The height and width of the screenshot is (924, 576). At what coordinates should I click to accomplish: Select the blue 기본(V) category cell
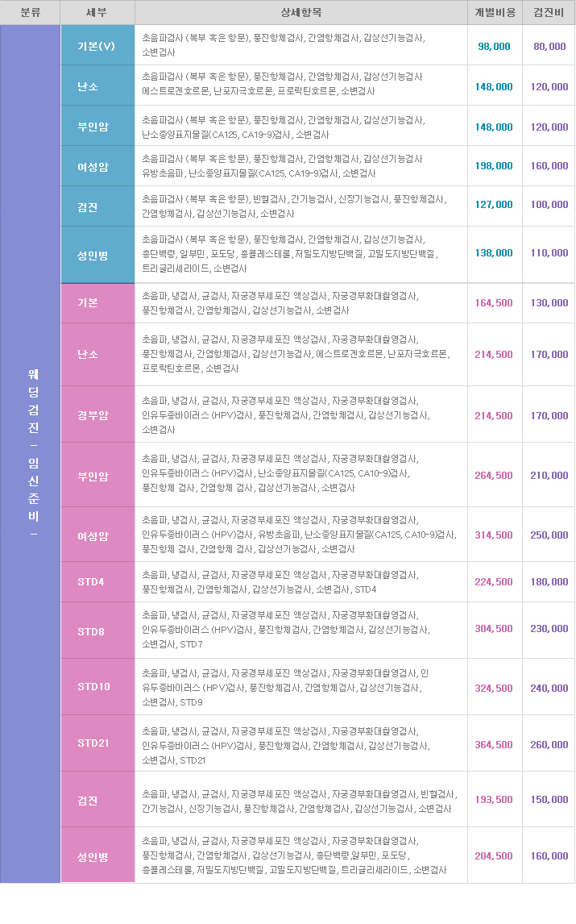pos(97,46)
